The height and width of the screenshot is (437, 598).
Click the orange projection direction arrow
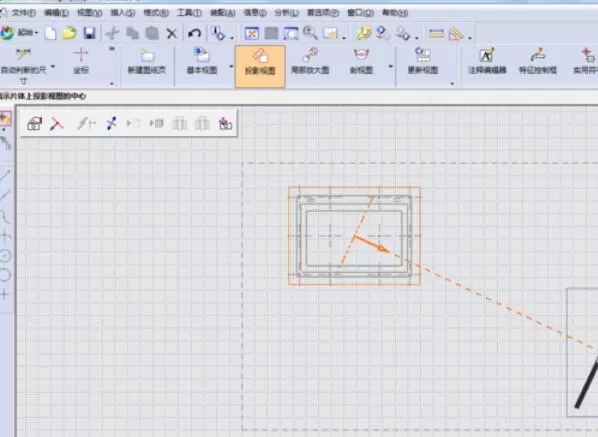[x=371, y=244]
